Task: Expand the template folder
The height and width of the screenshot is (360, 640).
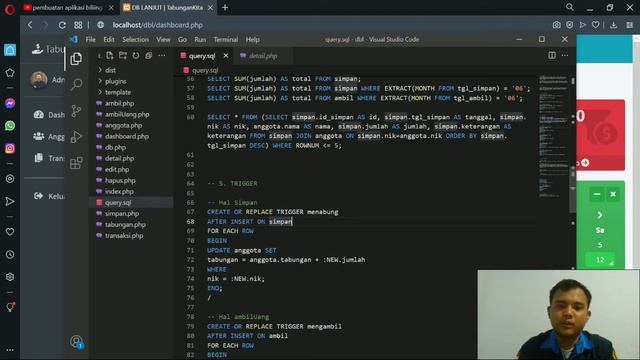Action: pyautogui.click(x=118, y=92)
